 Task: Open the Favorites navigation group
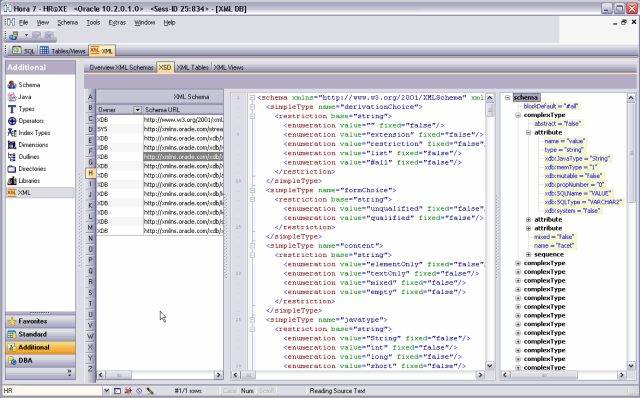click(x=40, y=321)
